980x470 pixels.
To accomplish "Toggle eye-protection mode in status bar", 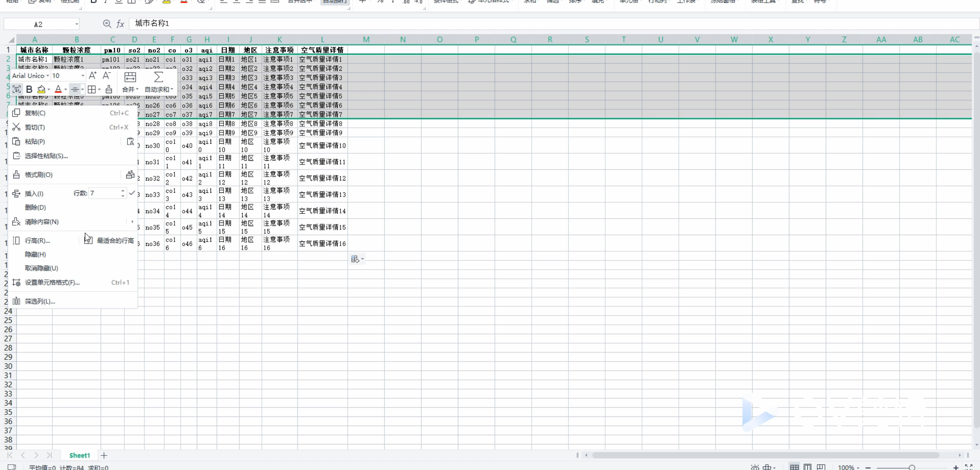I will point(755,467).
